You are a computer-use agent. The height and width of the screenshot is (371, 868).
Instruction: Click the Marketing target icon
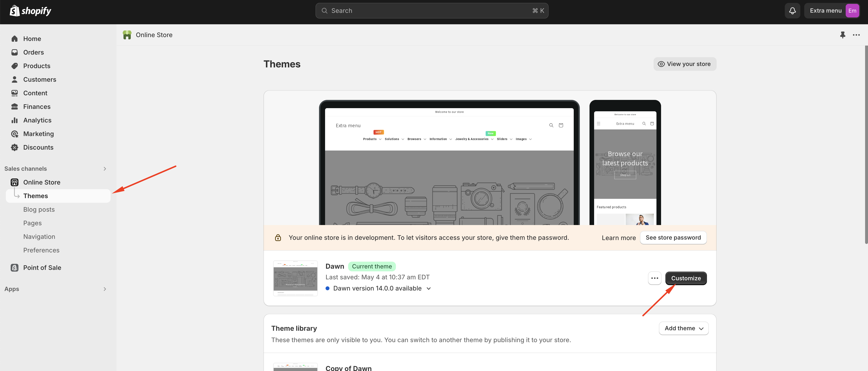pos(15,134)
